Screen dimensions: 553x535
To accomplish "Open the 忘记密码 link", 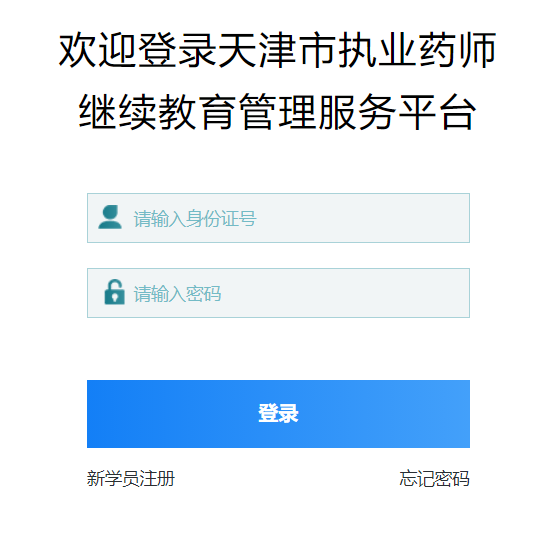I will (434, 479).
